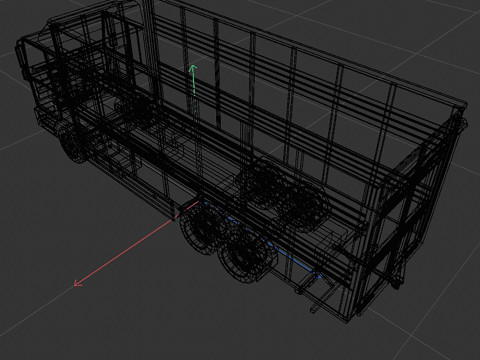Grab the red axis gizmo arrow
This screenshot has width=480, height=360.
(x=136, y=243)
